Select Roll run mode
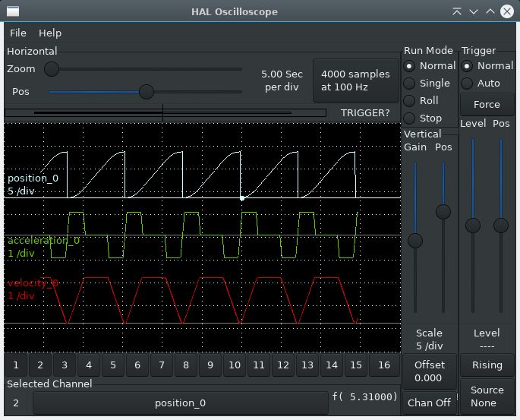This screenshot has height=420, width=520. (x=421, y=100)
